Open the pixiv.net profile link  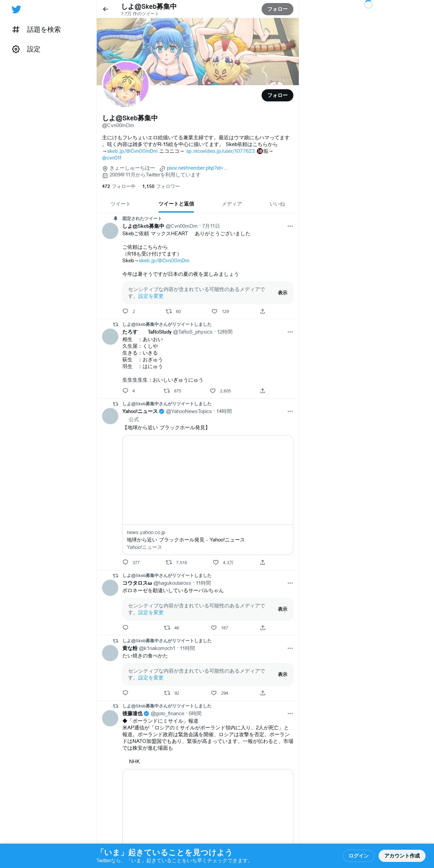coord(197,168)
